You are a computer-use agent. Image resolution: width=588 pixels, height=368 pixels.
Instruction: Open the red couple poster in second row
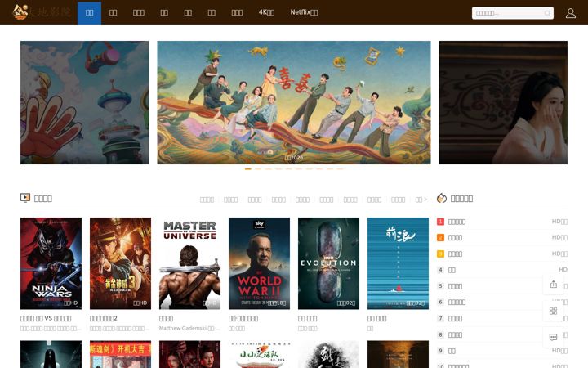click(189, 354)
